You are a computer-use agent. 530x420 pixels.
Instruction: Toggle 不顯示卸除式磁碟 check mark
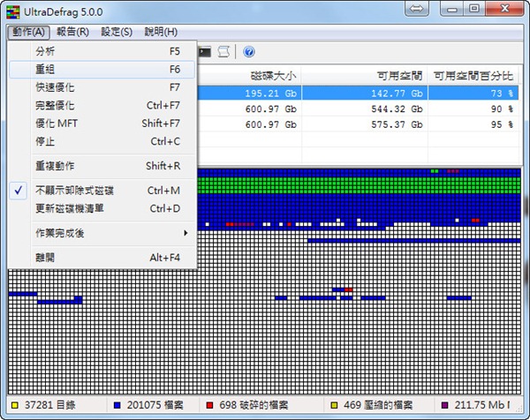(x=19, y=191)
